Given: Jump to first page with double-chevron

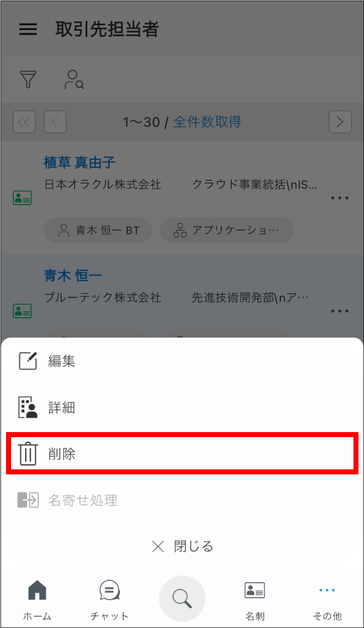Looking at the screenshot, I should [24, 122].
